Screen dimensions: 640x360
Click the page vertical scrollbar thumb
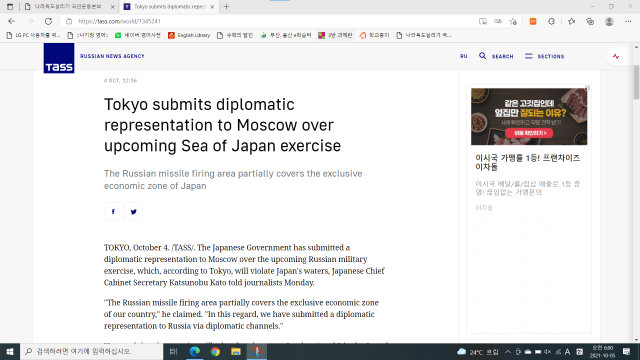coord(636,82)
